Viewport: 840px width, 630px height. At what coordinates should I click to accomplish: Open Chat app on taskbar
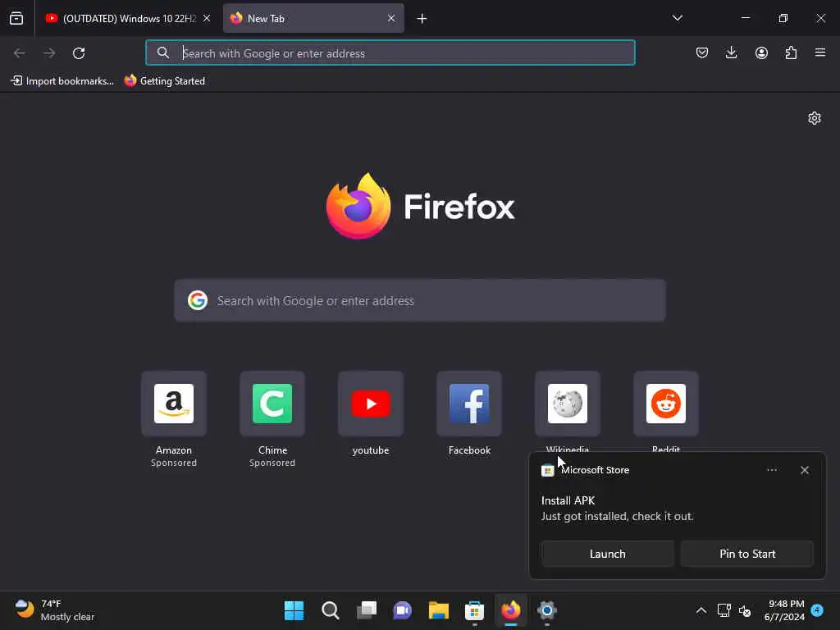[x=402, y=610]
